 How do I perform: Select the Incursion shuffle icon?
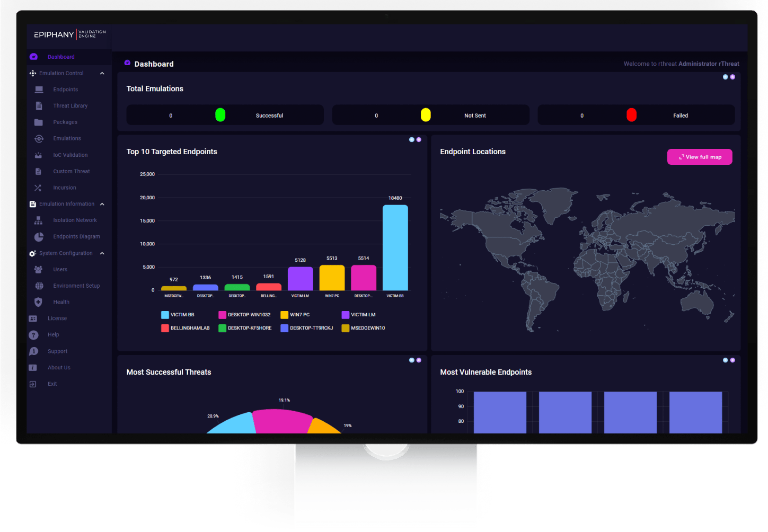[x=38, y=188]
